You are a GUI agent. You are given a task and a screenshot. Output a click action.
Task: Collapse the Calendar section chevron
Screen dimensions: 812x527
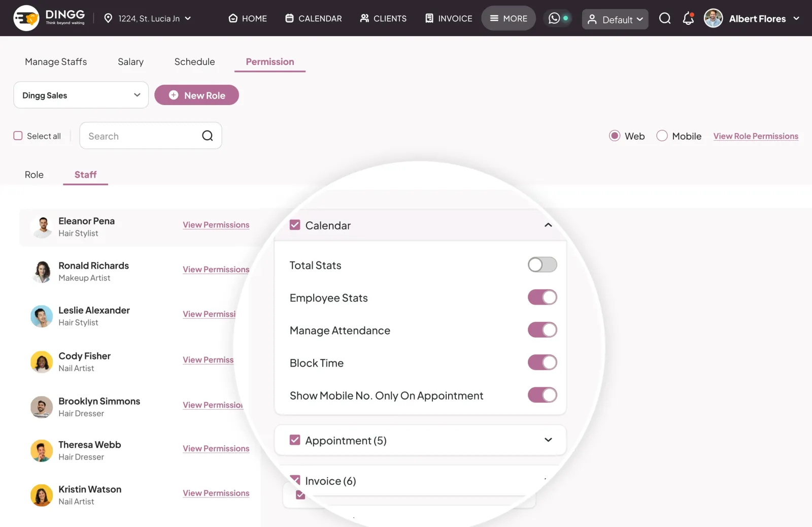tap(548, 225)
